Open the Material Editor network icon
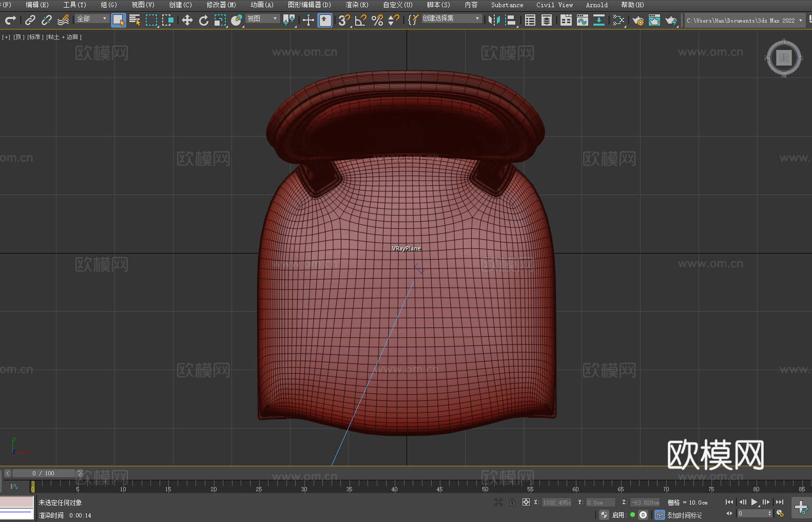 pos(618,20)
